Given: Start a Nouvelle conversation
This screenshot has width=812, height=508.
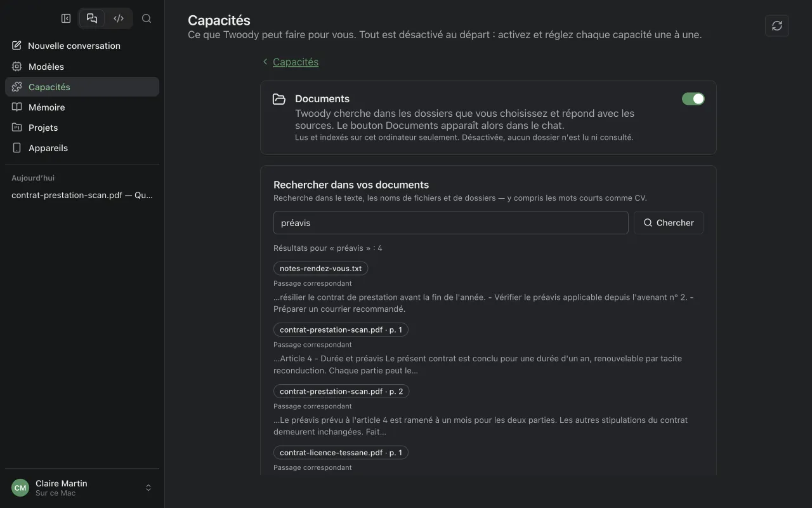Looking at the screenshot, I should click(82, 46).
